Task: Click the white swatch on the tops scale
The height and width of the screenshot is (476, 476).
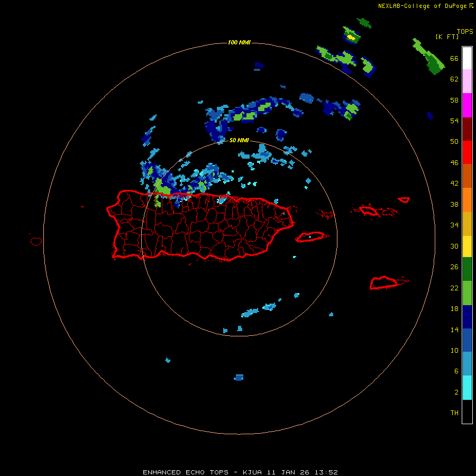Action: (467, 58)
